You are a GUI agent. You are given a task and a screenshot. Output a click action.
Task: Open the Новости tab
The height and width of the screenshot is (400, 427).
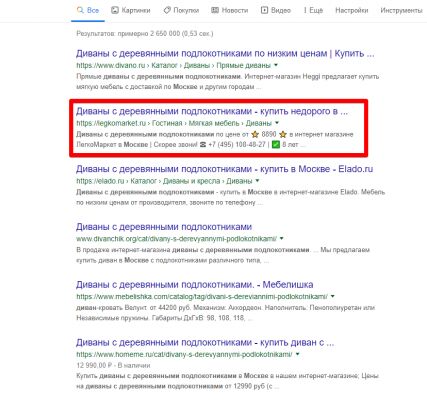click(x=230, y=10)
